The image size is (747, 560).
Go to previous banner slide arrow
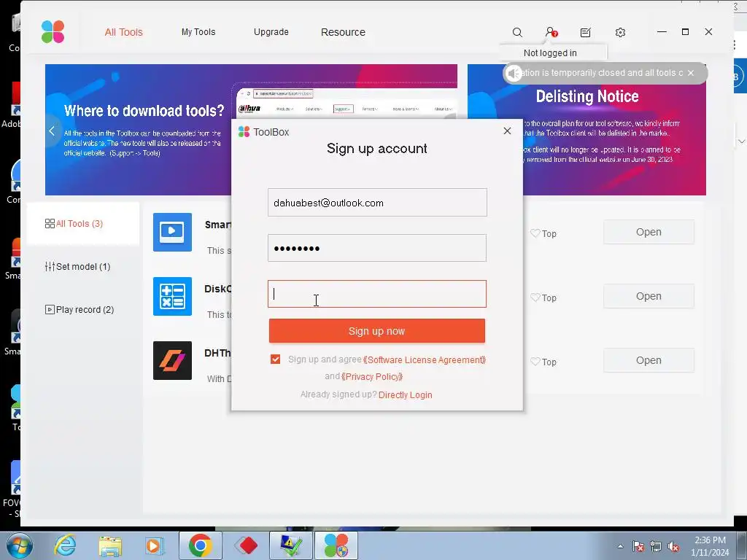tap(52, 131)
